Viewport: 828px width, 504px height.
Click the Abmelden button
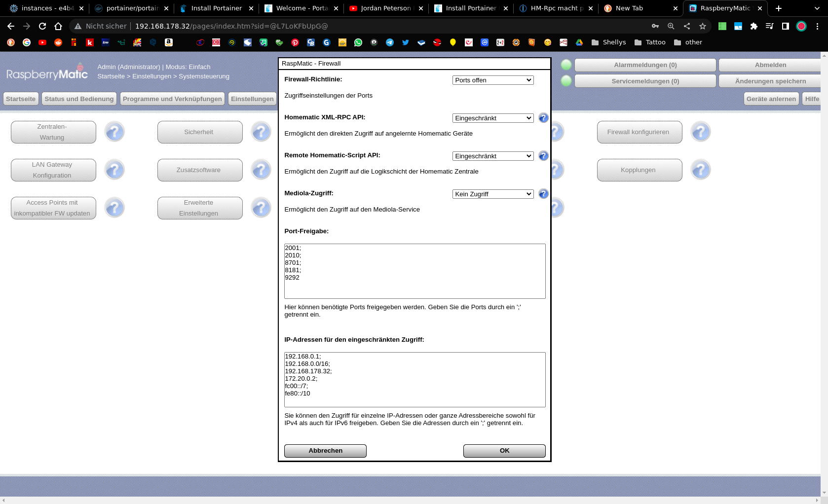tap(770, 65)
